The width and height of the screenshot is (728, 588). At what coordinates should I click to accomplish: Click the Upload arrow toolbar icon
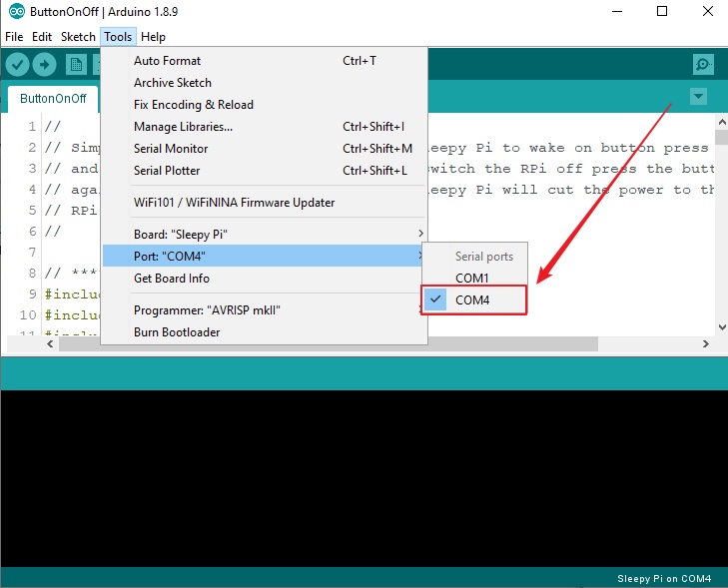click(x=45, y=65)
